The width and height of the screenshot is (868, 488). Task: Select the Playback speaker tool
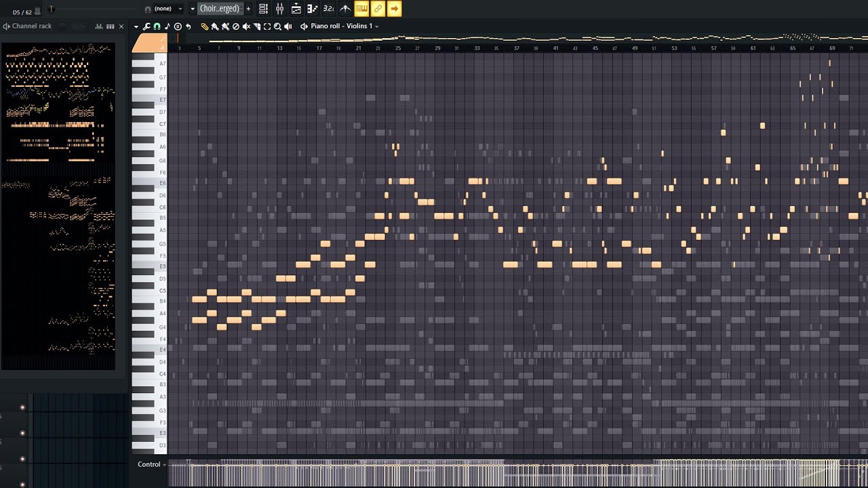pyautogui.click(x=288, y=26)
